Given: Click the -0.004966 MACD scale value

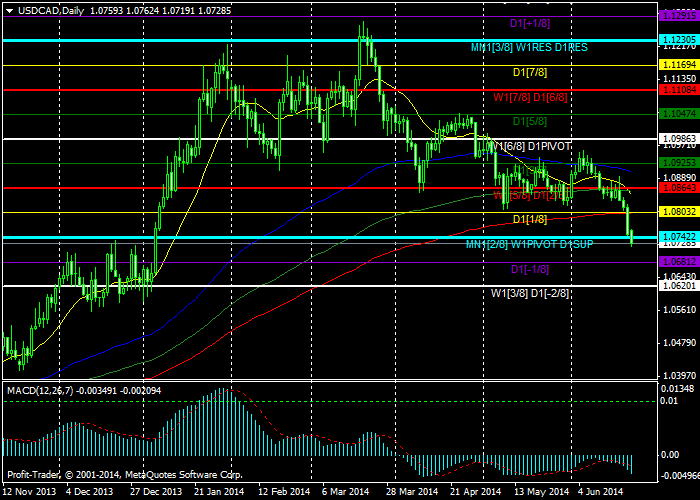Looking at the screenshot, I should [x=680, y=475].
